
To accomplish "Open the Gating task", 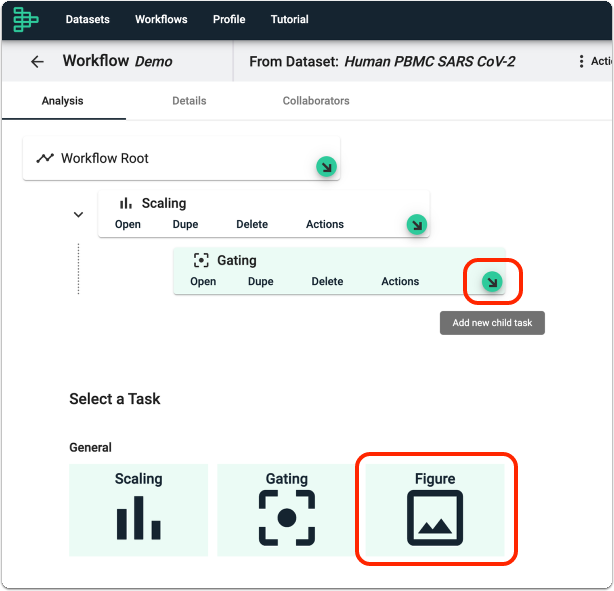I will (x=203, y=281).
